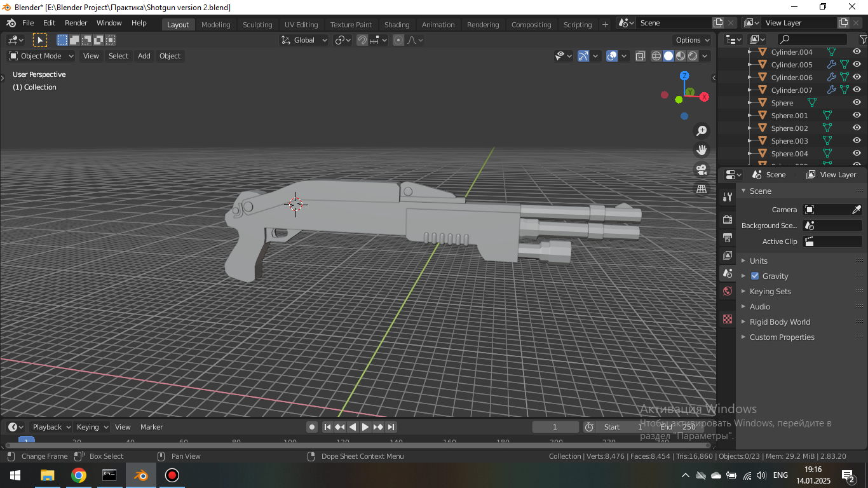Jump to timeline end with last-frame button
This screenshot has height=488, width=868.
(x=391, y=427)
